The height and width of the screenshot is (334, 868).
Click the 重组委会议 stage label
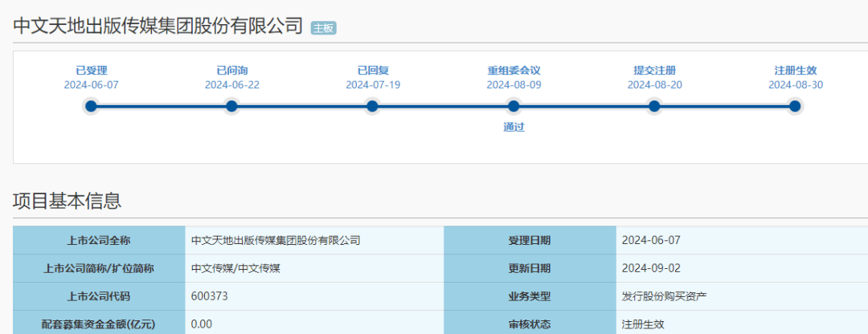[x=514, y=71]
